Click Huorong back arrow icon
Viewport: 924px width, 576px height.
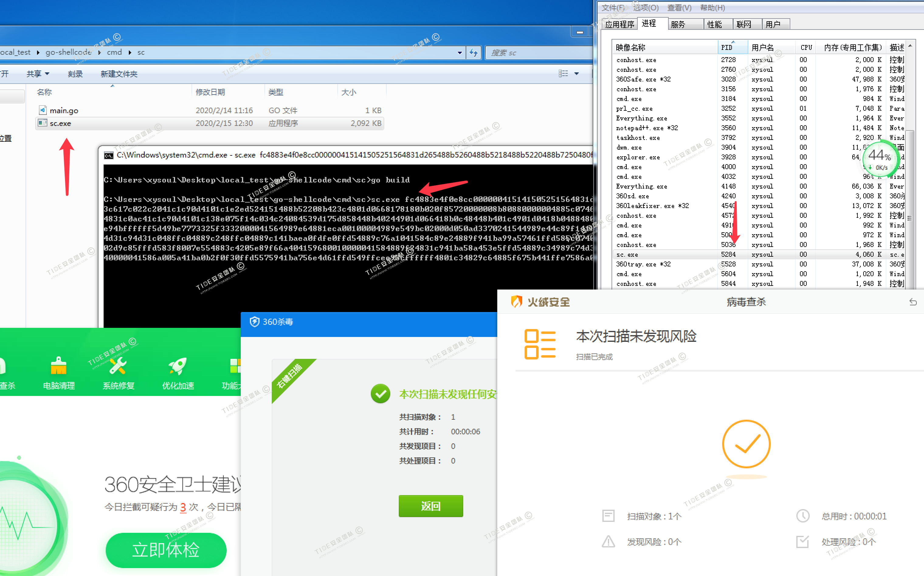(x=912, y=302)
